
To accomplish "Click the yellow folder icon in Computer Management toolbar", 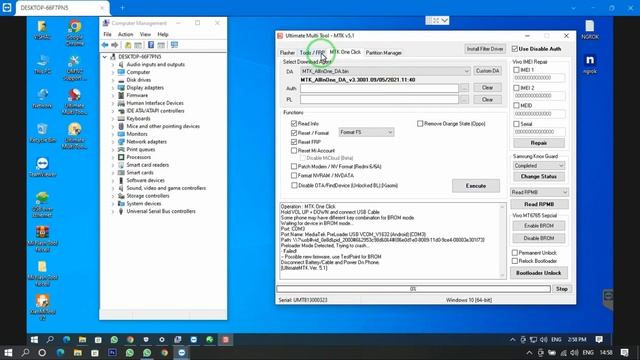I will tap(128, 45).
